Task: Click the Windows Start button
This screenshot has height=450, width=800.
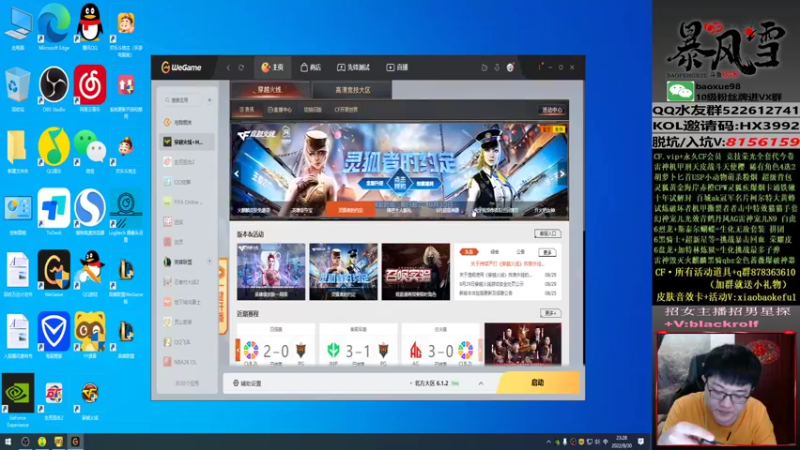Action: pyautogui.click(x=8, y=441)
